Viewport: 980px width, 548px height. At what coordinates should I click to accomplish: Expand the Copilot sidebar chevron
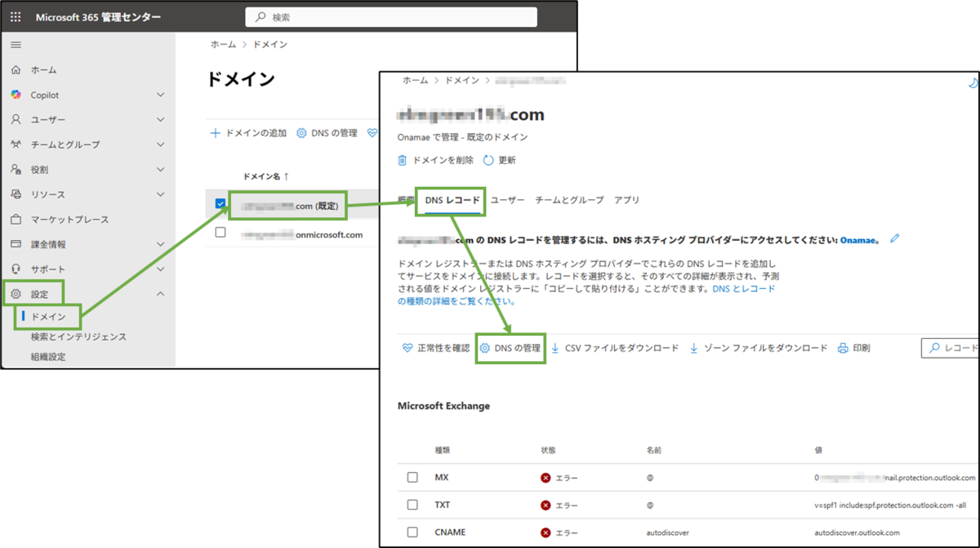click(161, 95)
